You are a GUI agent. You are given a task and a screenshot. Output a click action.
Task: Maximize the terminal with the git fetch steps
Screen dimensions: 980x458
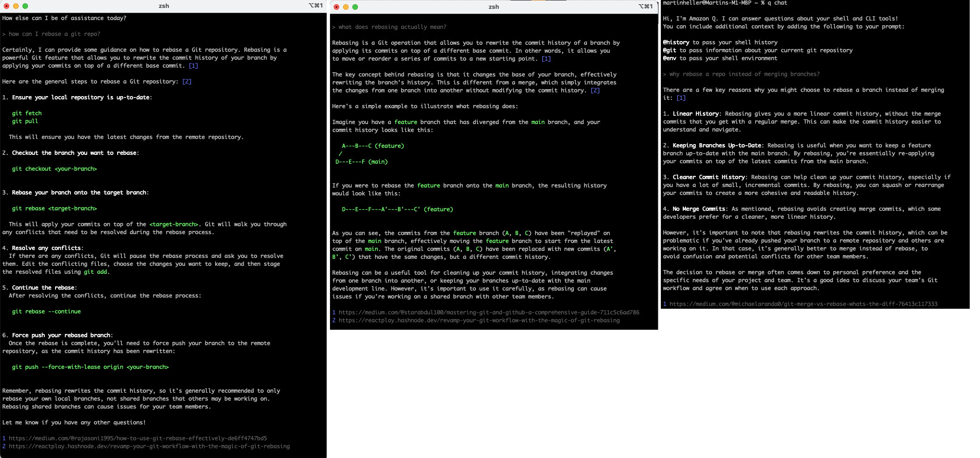pyautogui.click(x=25, y=6)
